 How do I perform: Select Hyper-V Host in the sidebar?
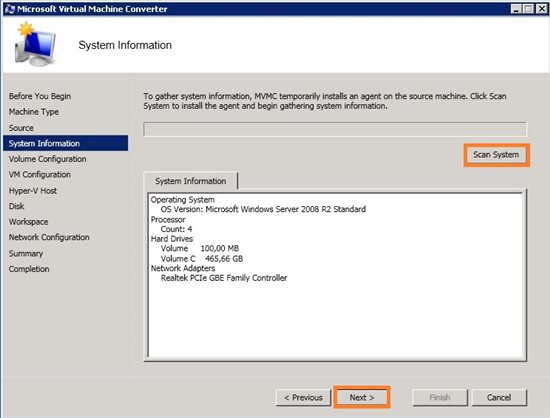33,191
